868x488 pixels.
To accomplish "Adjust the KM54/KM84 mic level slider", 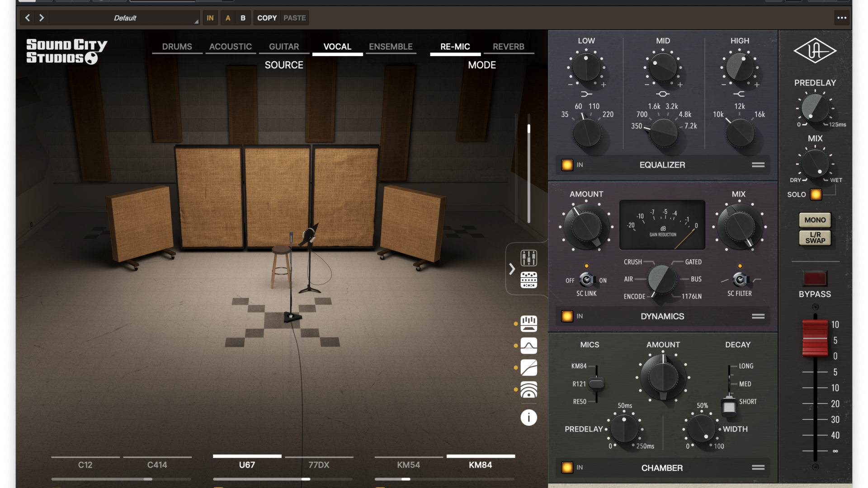I will [444, 479].
